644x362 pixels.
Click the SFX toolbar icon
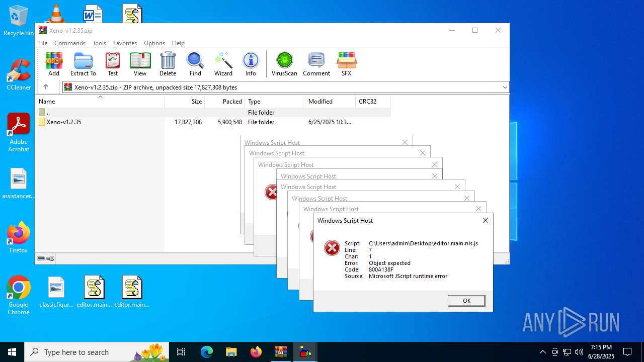click(x=346, y=64)
